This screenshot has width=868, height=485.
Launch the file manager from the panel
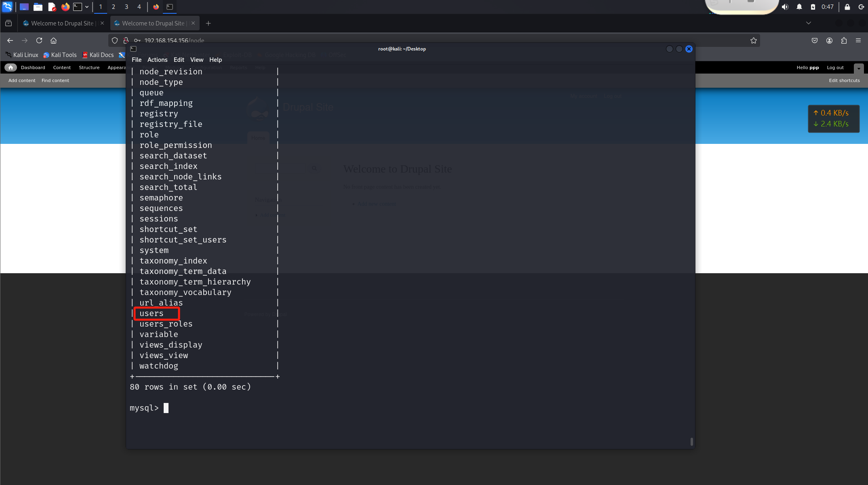tap(38, 7)
